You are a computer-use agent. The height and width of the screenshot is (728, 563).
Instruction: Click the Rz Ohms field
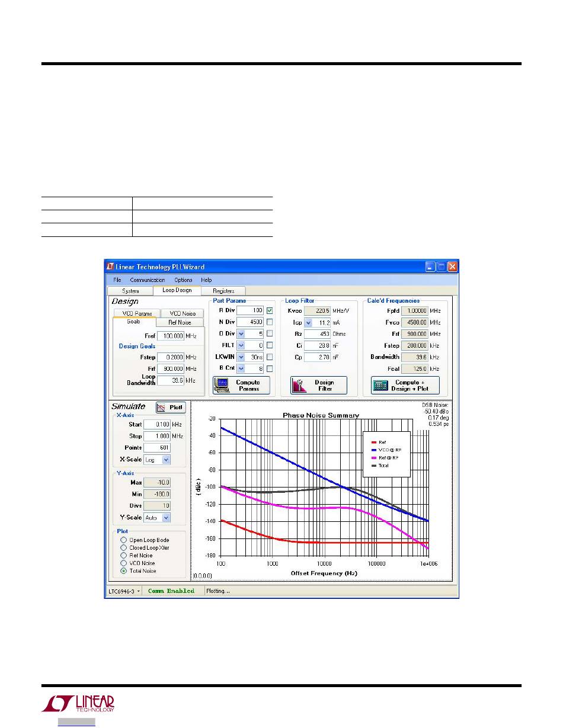(318, 334)
